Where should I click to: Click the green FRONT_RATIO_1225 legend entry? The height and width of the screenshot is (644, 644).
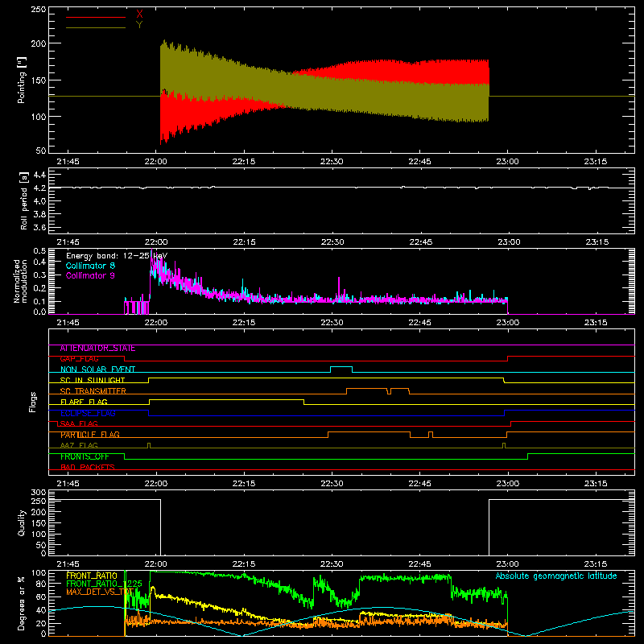click(x=104, y=584)
